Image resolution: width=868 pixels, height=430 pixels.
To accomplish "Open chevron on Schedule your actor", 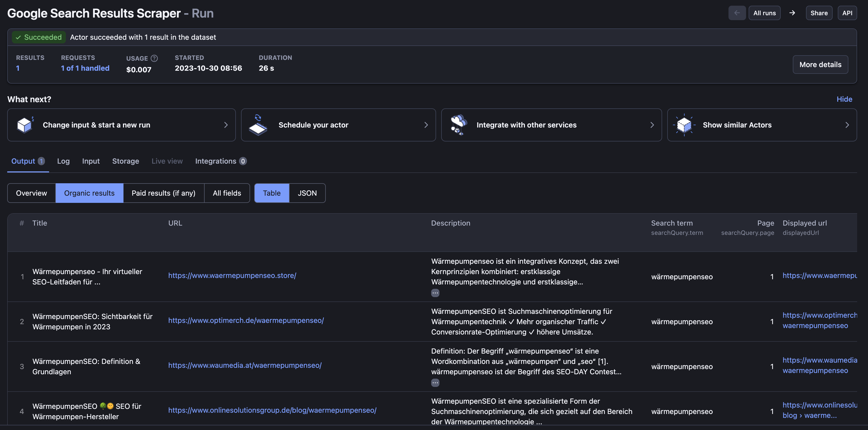I will 426,125.
